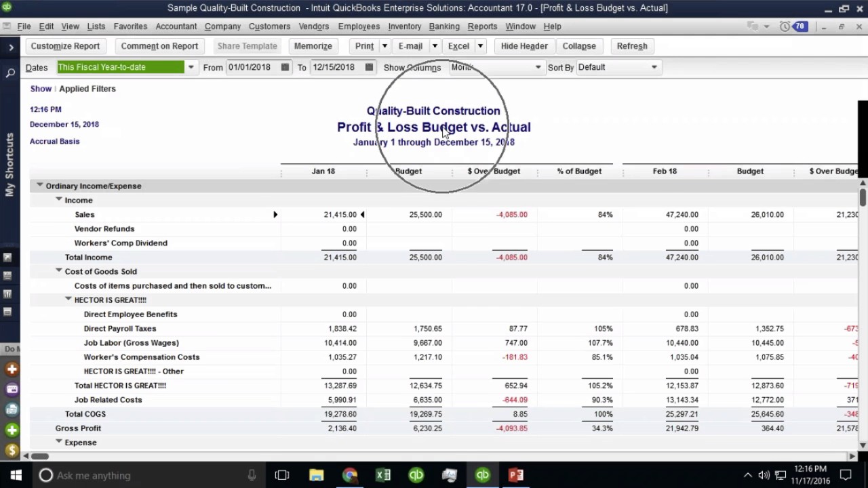Viewport: 868px width, 488px height.
Task: Open Task View on the taskbar
Action: coord(282,475)
